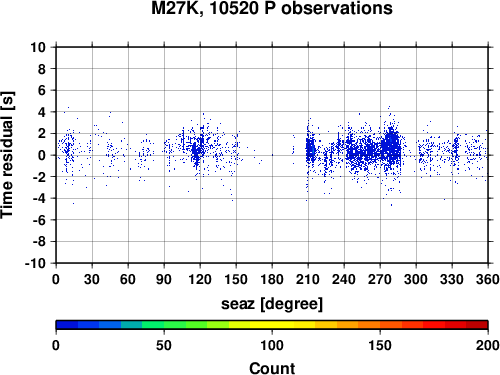Click the data cluster near 210 degrees
Viewport: 500px width, 375px height.
[310, 150]
